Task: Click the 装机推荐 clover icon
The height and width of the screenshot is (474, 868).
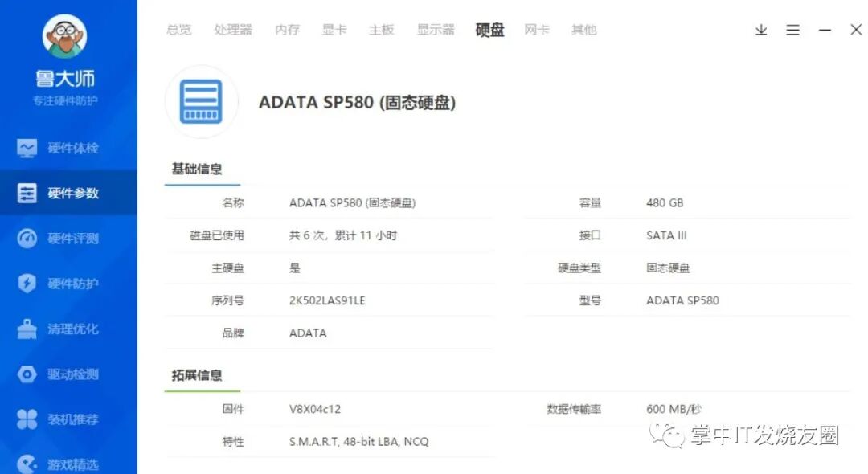Action: [x=27, y=419]
